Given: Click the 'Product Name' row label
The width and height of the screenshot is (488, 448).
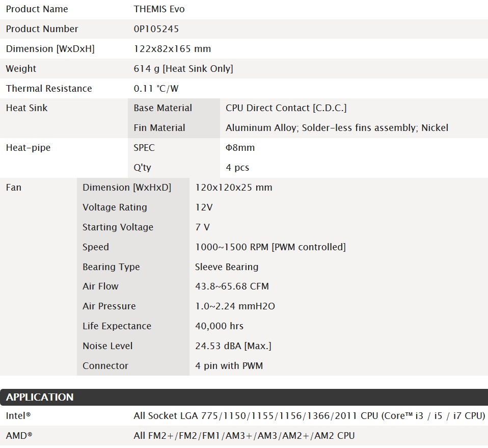Looking at the screenshot, I should tap(37, 9).
